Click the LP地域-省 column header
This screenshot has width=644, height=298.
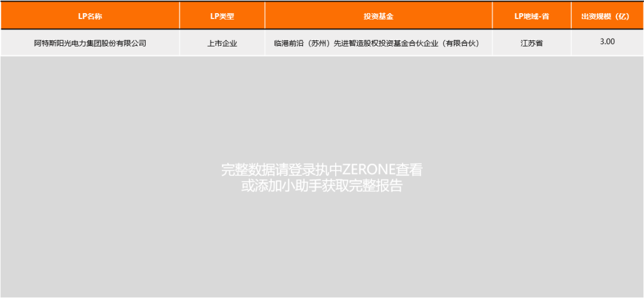point(531,16)
